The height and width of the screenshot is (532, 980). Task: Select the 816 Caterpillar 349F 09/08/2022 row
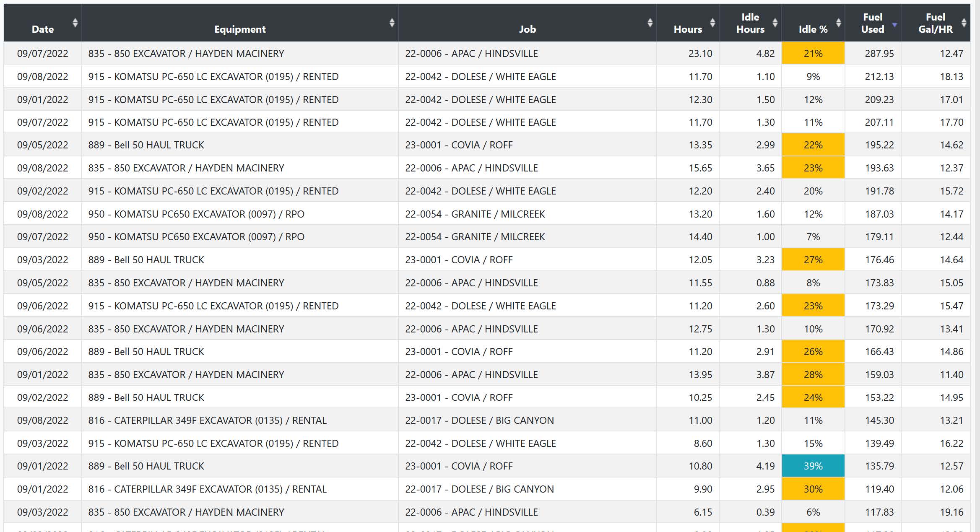tap(207, 420)
